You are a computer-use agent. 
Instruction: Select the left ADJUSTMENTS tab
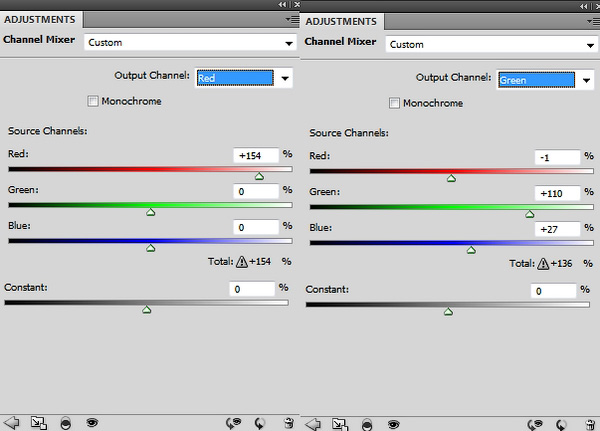[40, 20]
